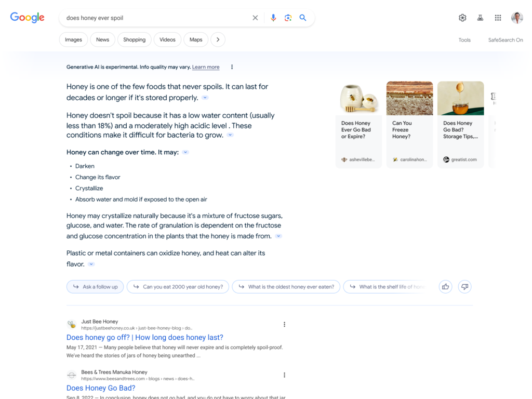532x399 pixels.
Task: Click "Ask a follow up" button
Action: 95,287
